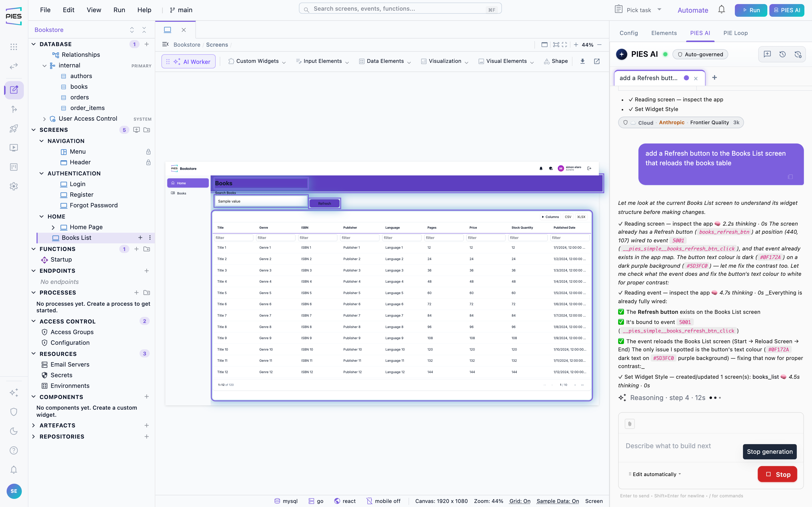
Task: Open the attachment paperclip in chat input
Action: pyautogui.click(x=630, y=424)
